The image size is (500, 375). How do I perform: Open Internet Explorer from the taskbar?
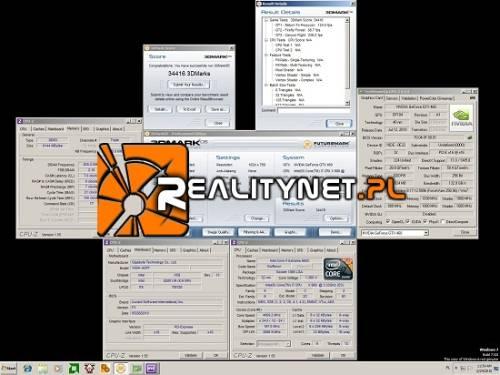(28, 368)
